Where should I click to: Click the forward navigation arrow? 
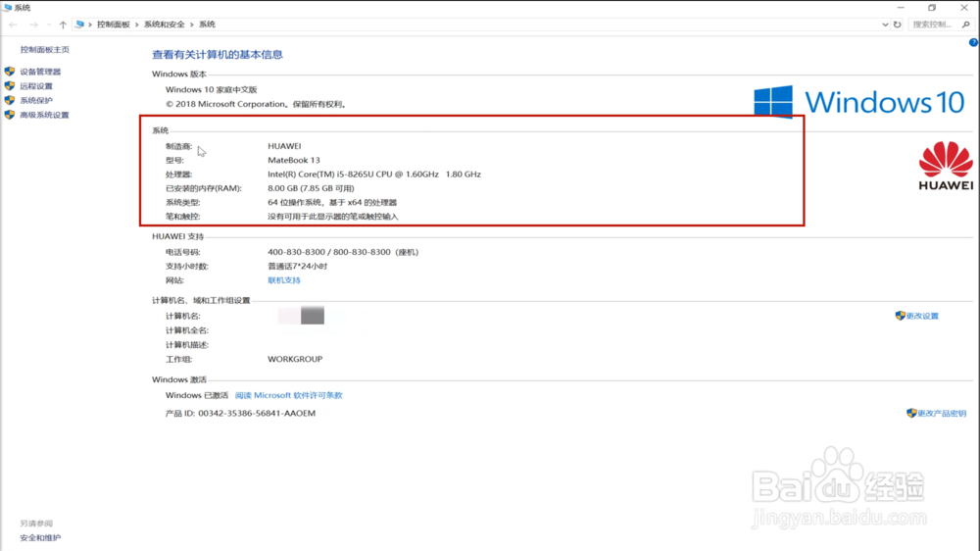(x=33, y=25)
